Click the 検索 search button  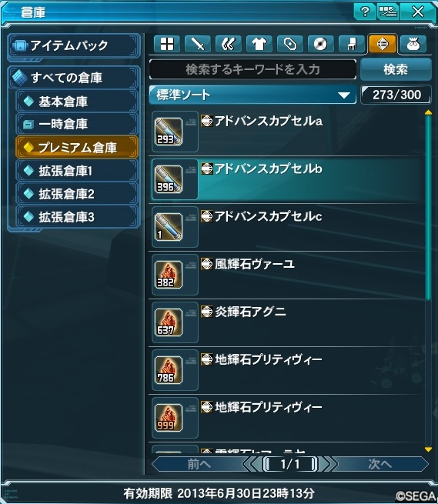click(x=396, y=69)
